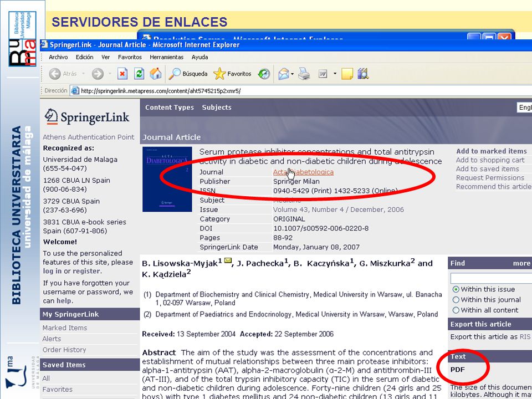Open the Archivo menu
532x399 pixels.
58,57
